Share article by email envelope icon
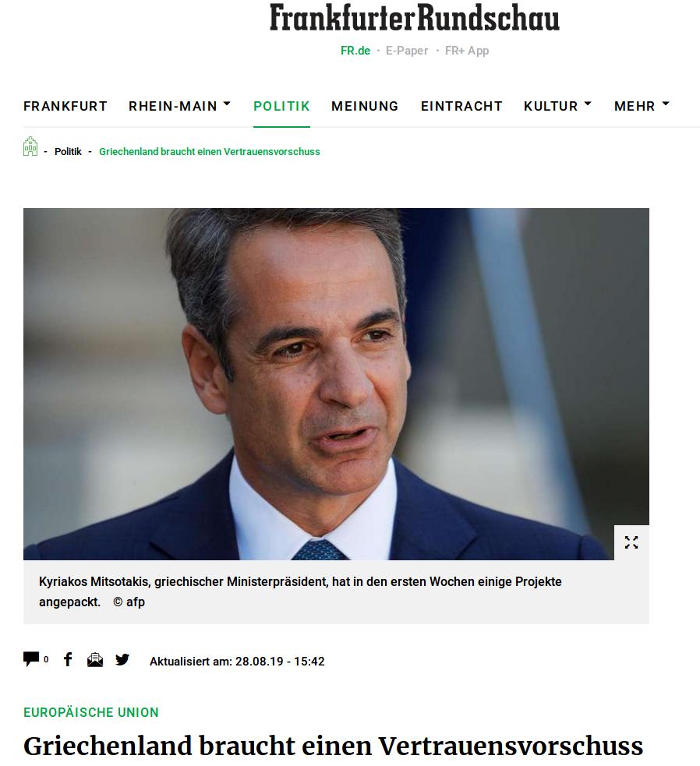The image size is (700, 766). point(95,660)
